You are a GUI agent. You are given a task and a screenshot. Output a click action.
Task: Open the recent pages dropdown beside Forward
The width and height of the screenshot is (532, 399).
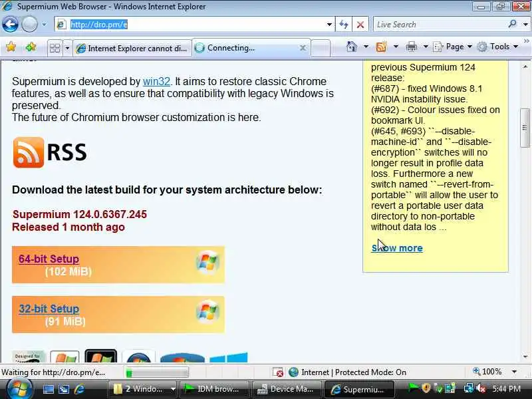(x=44, y=25)
